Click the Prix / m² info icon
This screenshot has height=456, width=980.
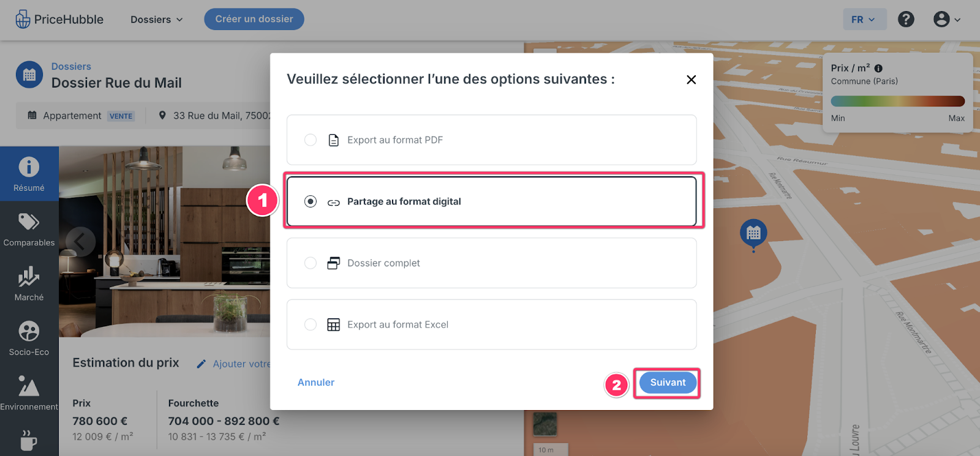[878, 69]
